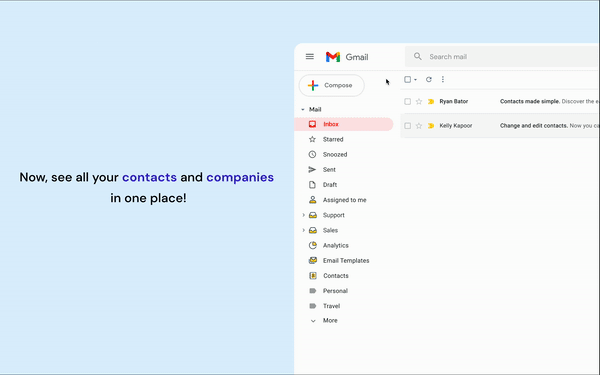Open the three-dot more options icon
600x375 pixels.
pyautogui.click(x=443, y=79)
